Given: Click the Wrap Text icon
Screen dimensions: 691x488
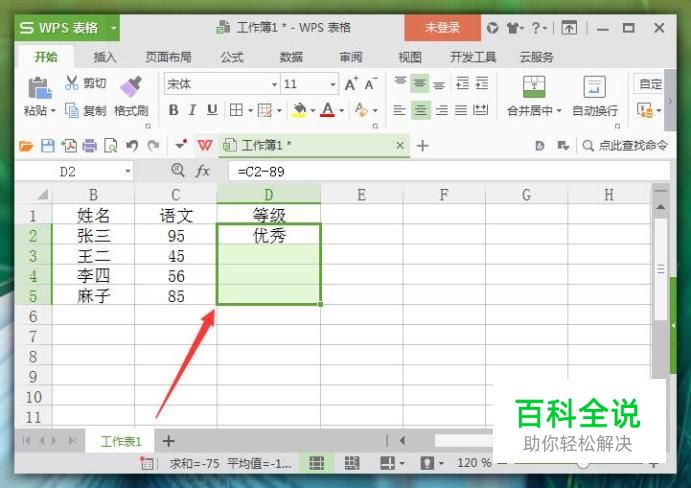Looking at the screenshot, I should pyautogui.click(x=594, y=86).
